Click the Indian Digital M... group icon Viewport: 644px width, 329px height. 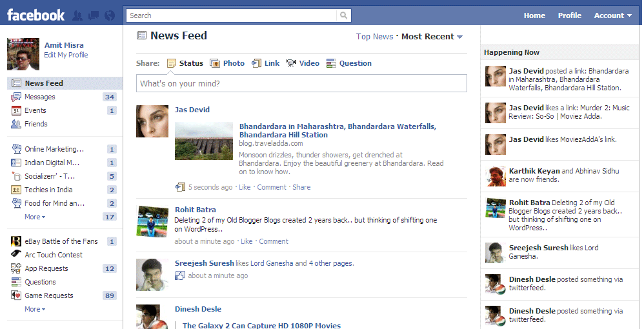16,163
